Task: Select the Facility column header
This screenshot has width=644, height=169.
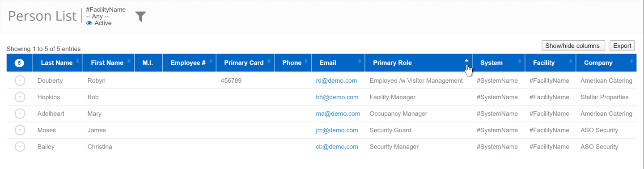Action: [551, 63]
